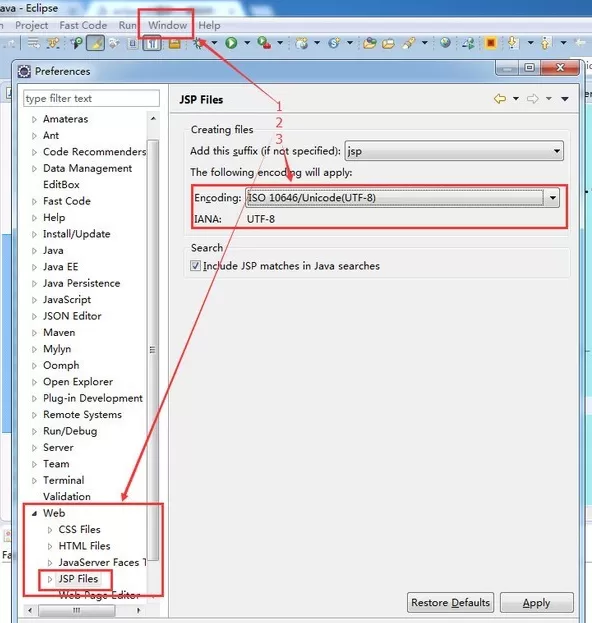Image resolution: width=592 pixels, height=623 pixels.
Task: Select Remote Systems in preferences tree
Action: pos(82,415)
